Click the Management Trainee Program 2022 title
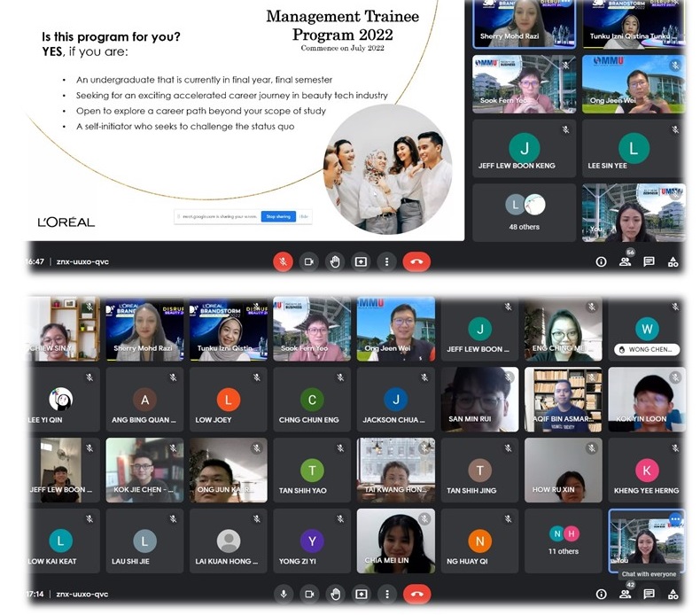Image resolution: width=700 pixels, height=615 pixels. tap(342, 26)
